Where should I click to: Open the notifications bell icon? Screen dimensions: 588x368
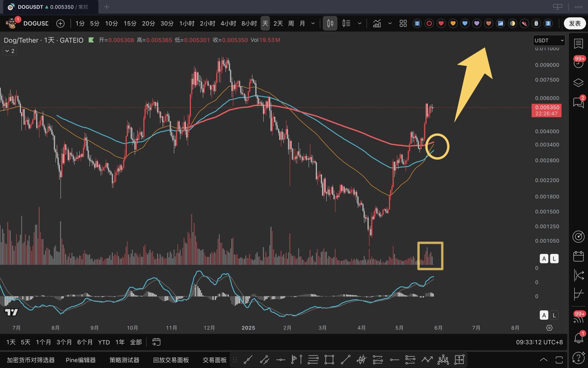pyautogui.click(x=578, y=338)
